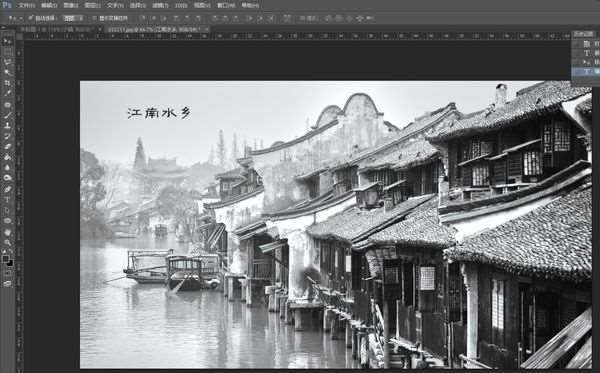The image size is (600, 373).
Task: Select the Path Selection tool
Action: pos(7,210)
